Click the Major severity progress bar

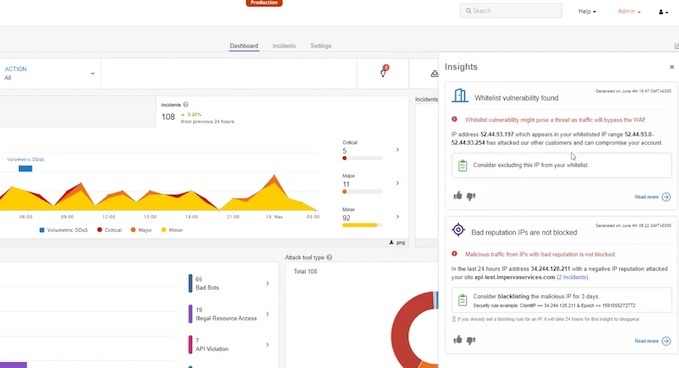[x=362, y=192]
